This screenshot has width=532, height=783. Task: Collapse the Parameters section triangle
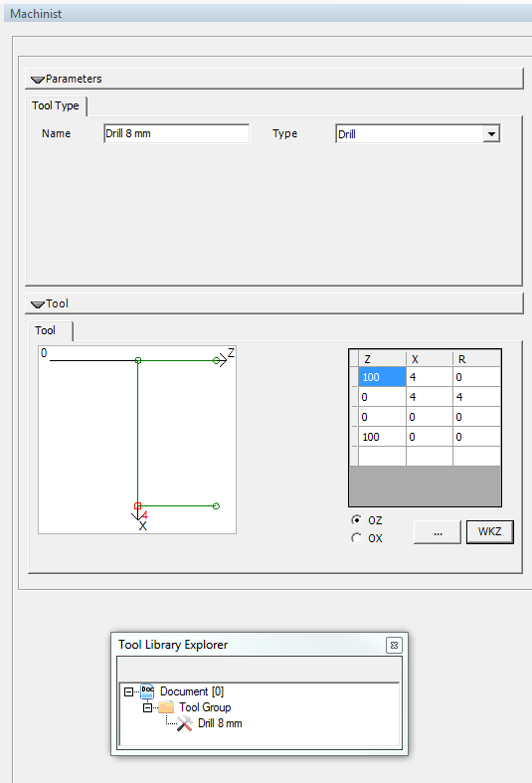[x=38, y=80]
